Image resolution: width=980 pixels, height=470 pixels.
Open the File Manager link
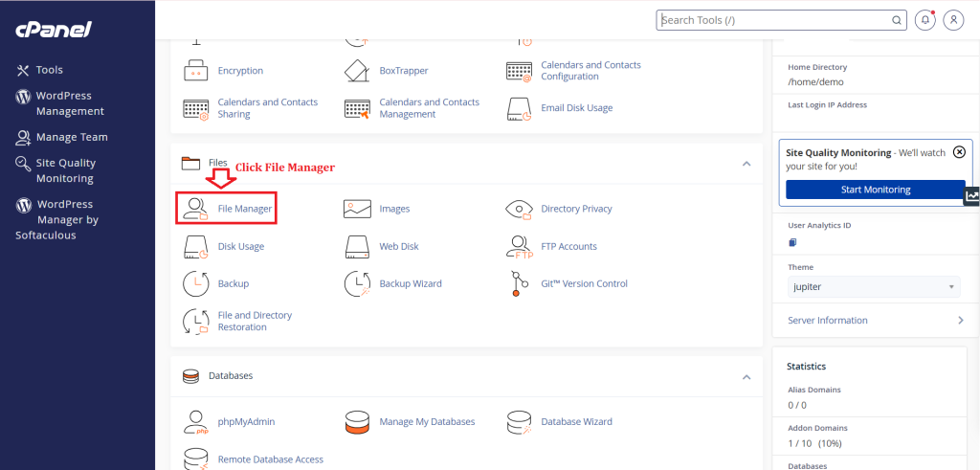(x=245, y=209)
